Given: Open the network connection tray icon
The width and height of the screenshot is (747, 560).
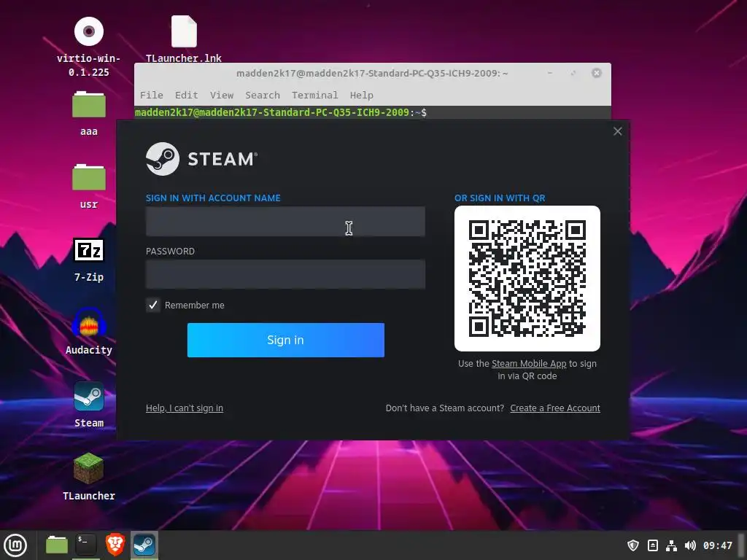Looking at the screenshot, I should pyautogui.click(x=671, y=545).
